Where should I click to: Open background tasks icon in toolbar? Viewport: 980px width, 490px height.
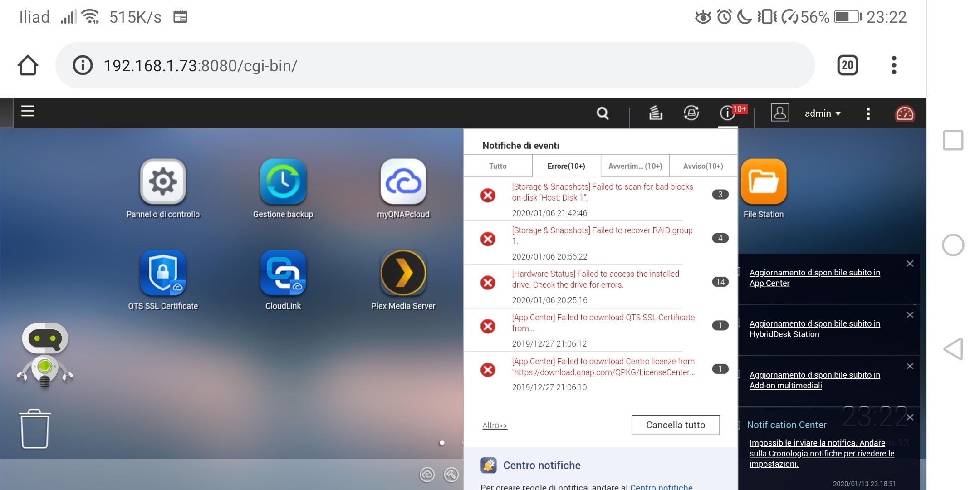655,113
